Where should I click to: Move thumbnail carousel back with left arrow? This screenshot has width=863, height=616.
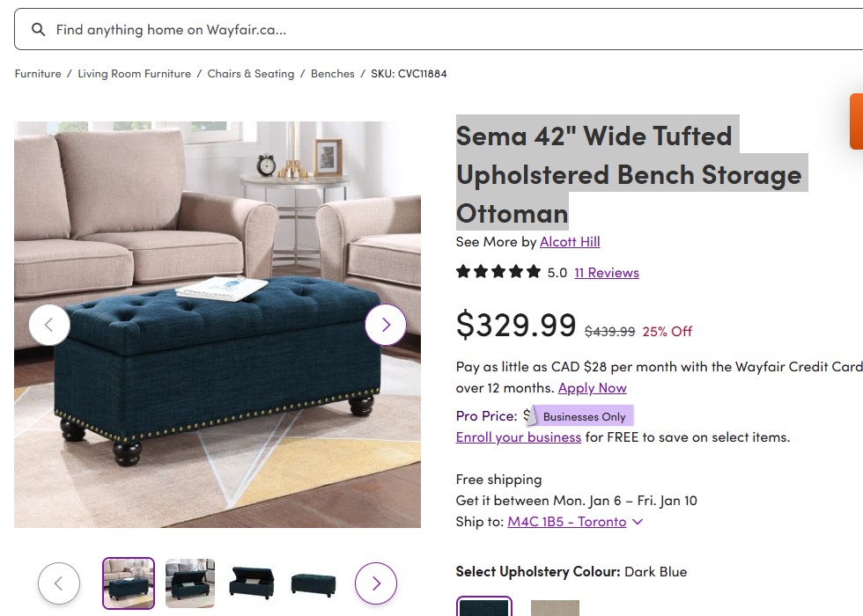(x=59, y=583)
